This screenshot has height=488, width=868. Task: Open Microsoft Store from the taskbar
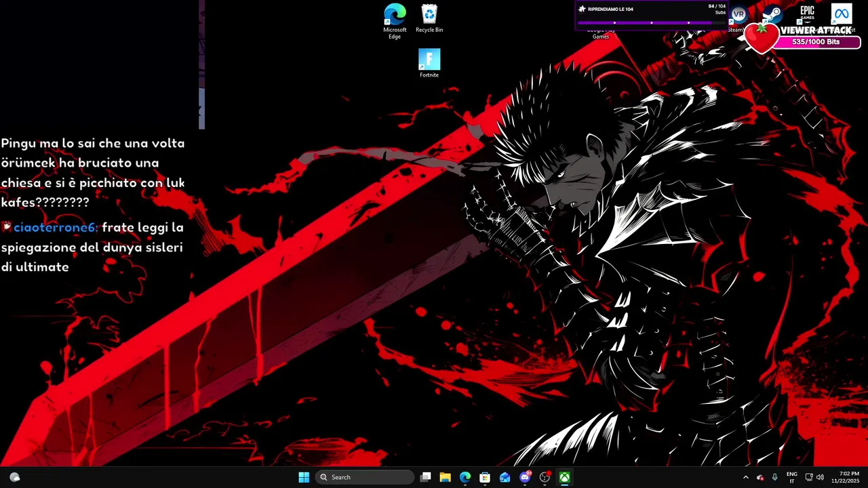click(485, 477)
